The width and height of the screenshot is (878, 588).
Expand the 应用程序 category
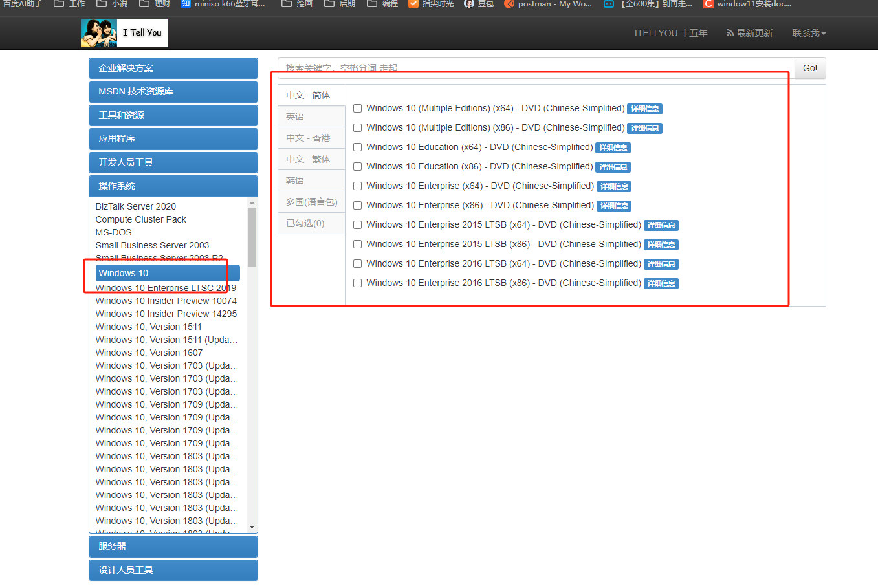[x=173, y=138]
